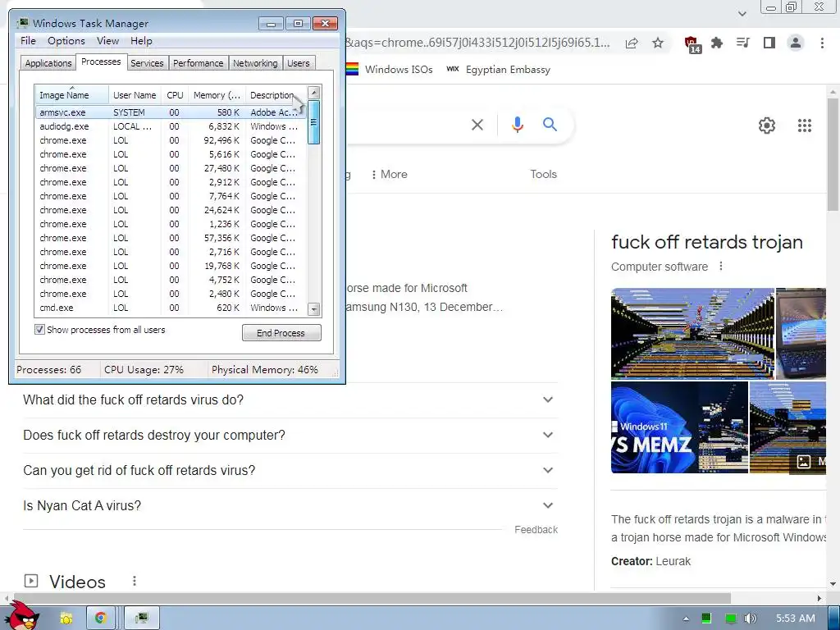Click the End Process button
The height and width of the screenshot is (630, 840).
coord(281,333)
